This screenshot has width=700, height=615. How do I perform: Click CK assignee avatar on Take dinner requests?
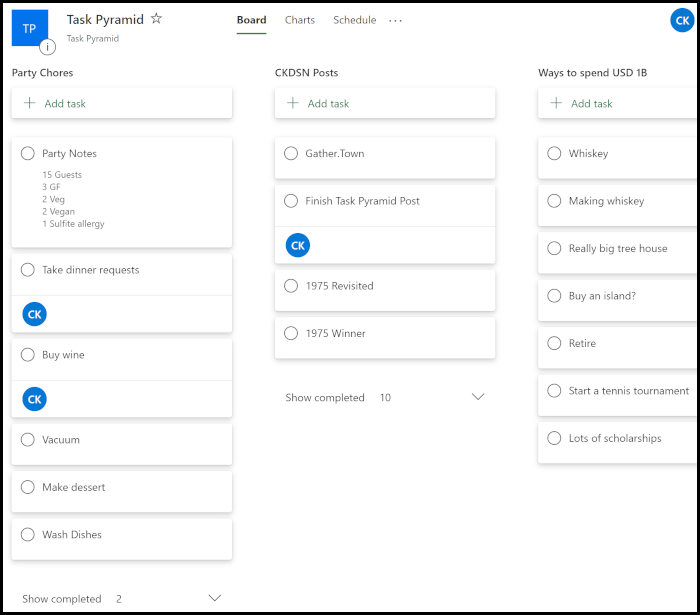(34, 314)
